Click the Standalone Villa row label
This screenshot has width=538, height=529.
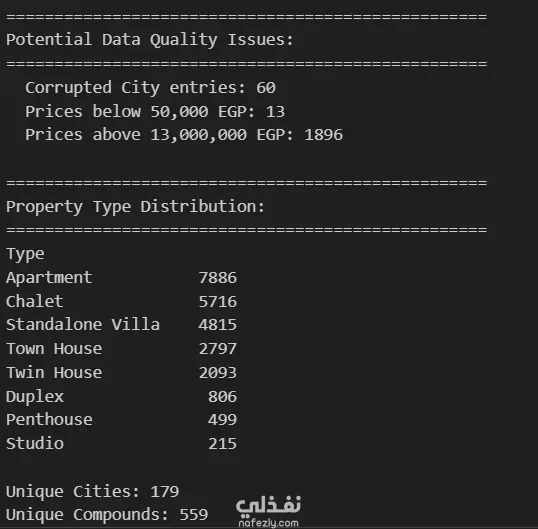click(83, 325)
